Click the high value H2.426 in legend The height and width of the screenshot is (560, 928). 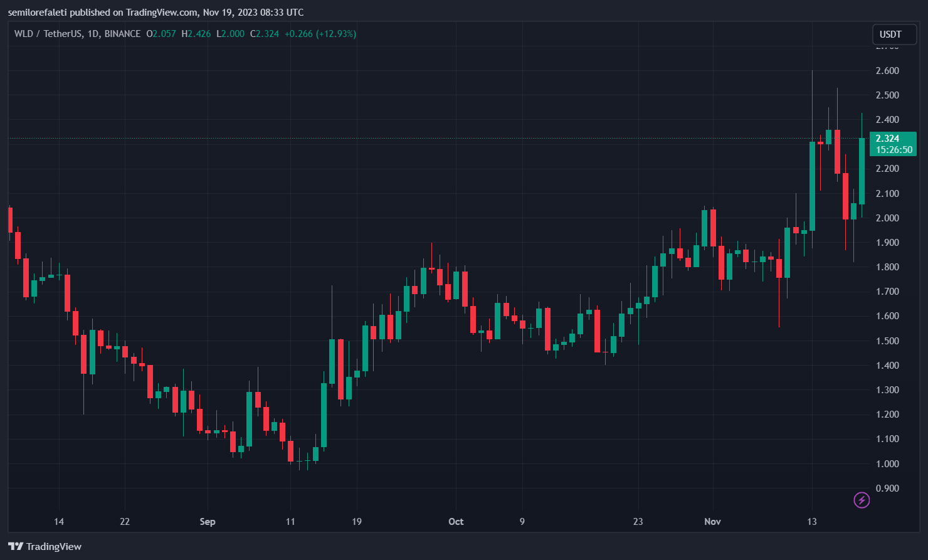tap(196, 34)
